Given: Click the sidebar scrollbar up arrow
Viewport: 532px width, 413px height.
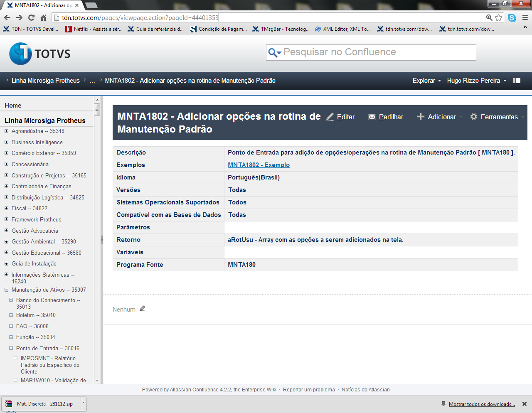Looking at the screenshot, I should pos(97,100).
